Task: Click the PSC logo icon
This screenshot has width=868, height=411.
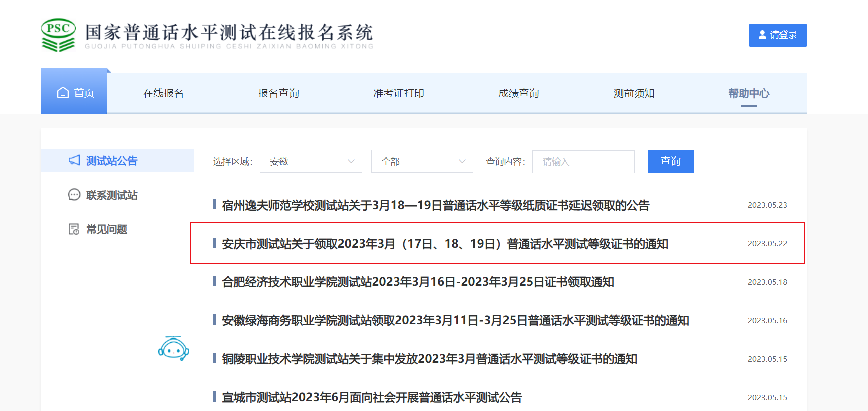Action: [x=58, y=35]
